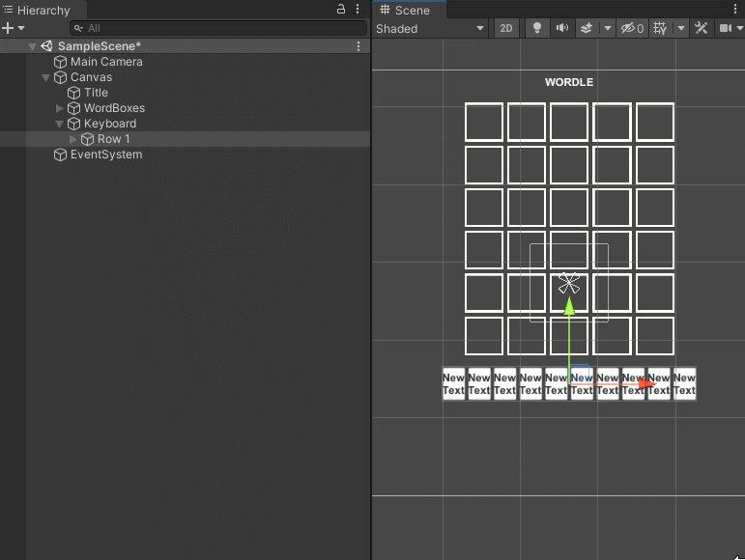The height and width of the screenshot is (560, 745).
Task: Click the cube icon next to EventSystem
Action: pos(60,154)
